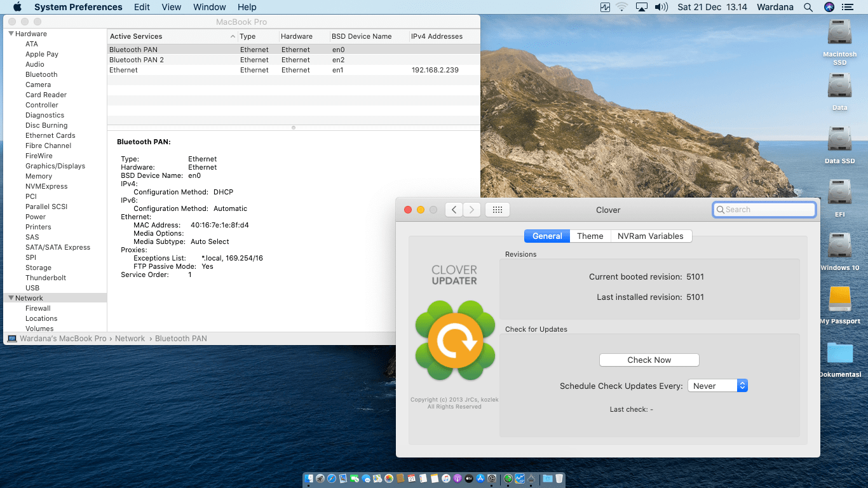Screen dimensions: 868x488
Task: Click the Check Now button
Action: 649,360
